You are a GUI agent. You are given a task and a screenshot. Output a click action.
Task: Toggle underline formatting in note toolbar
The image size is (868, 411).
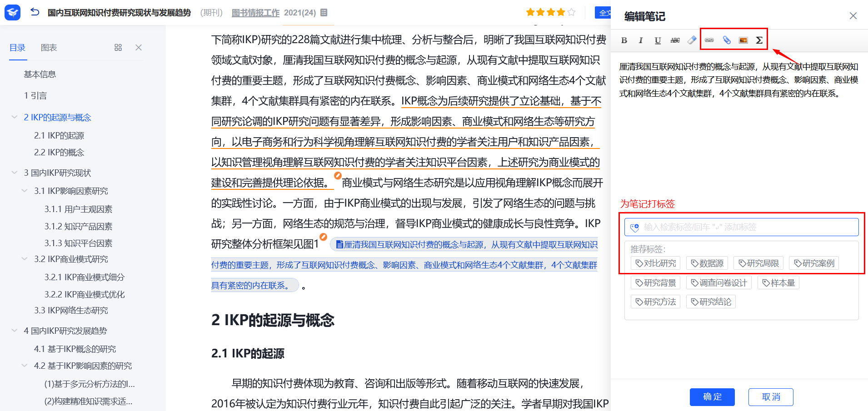[658, 40]
